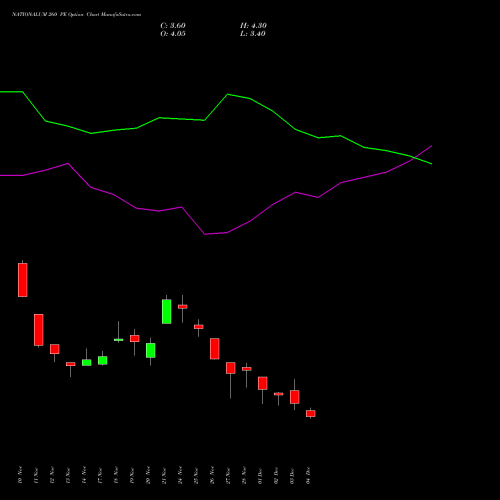Select the close value C: 3.60
The width and height of the screenshot is (500, 500).
(x=173, y=26)
